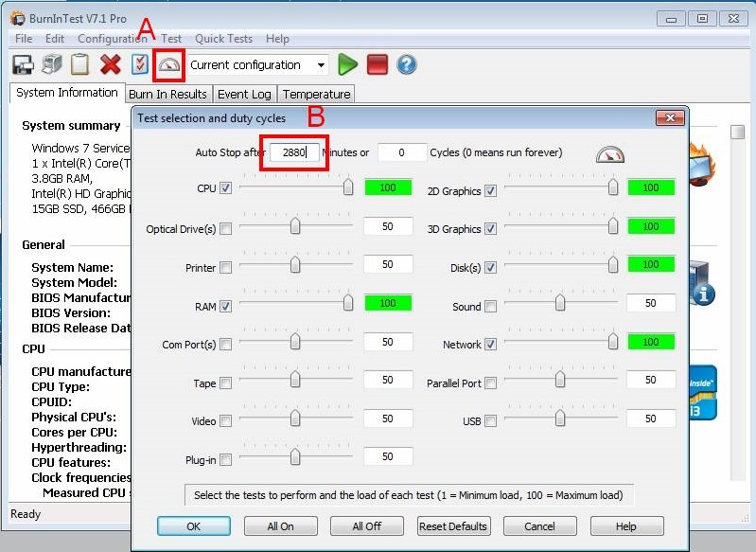The width and height of the screenshot is (756, 552).
Task: Click the RAM duty cycle slider handle
Action: (x=348, y=302)
